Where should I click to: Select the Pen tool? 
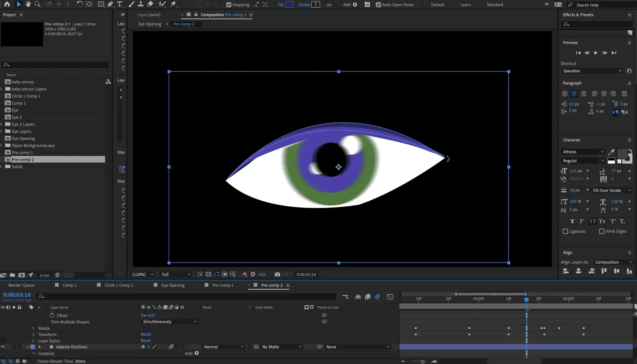pyautogui.click(x=110, y=4)
